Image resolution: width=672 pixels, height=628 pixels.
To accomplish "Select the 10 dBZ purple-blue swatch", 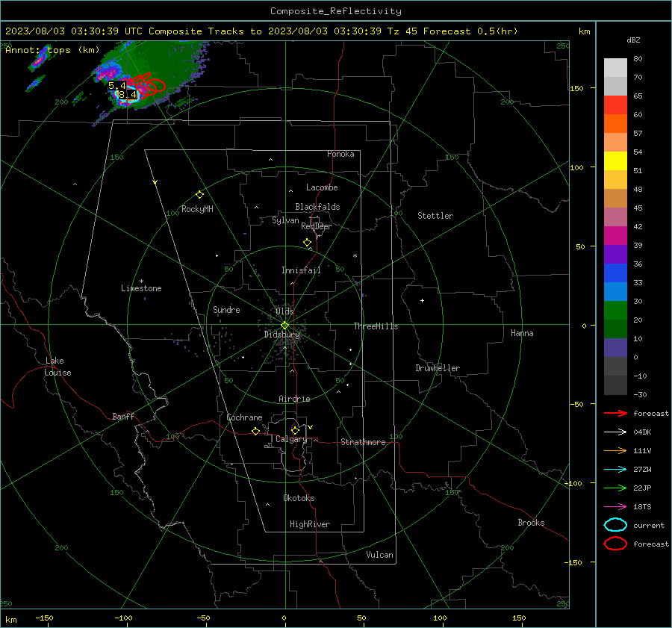I will coord(615,348).
